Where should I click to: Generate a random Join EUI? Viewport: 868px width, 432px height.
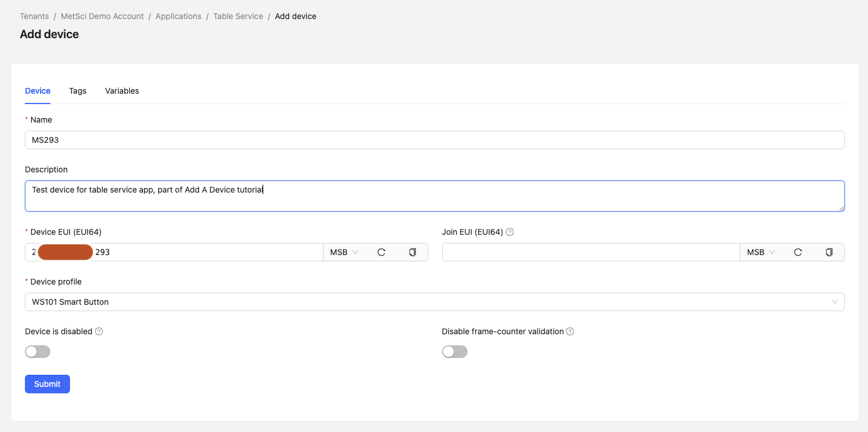tap(798, 252)
